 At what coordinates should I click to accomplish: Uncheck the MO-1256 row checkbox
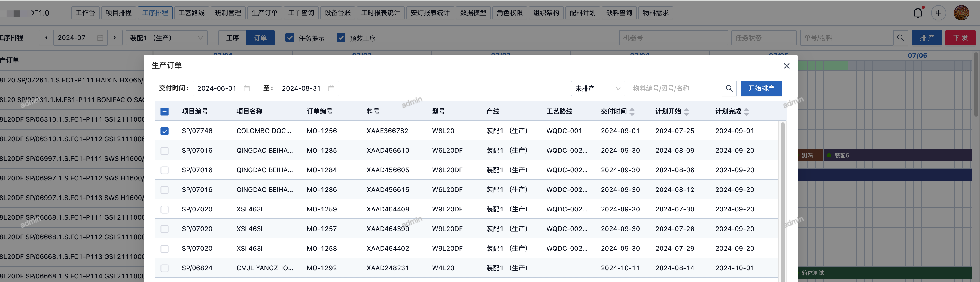[164, 131]
